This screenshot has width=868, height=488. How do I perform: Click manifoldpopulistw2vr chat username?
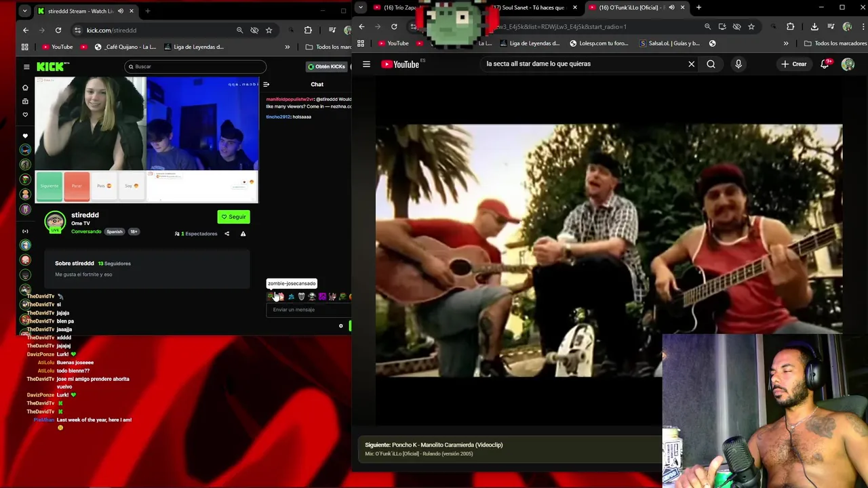pyautogui.click(x=290, y=100)
